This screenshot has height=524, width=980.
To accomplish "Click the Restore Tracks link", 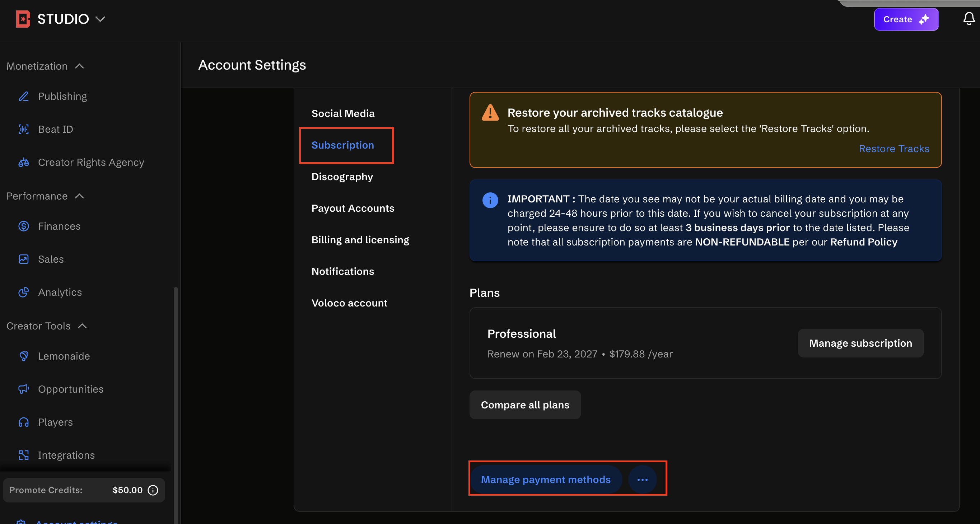I will 893,149.
